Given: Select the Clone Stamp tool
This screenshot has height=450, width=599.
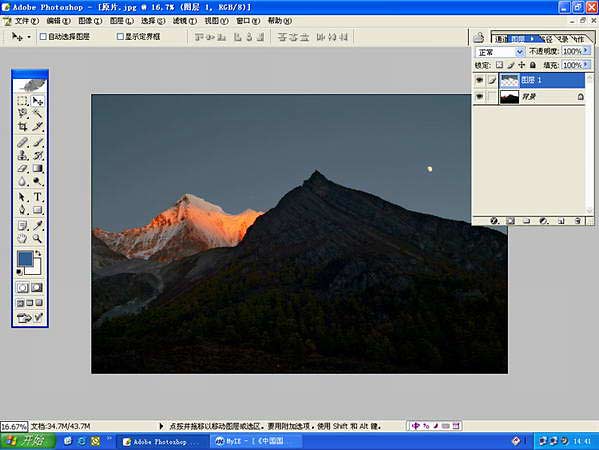Looking at the screenshot, I should [x=22, y=155].
